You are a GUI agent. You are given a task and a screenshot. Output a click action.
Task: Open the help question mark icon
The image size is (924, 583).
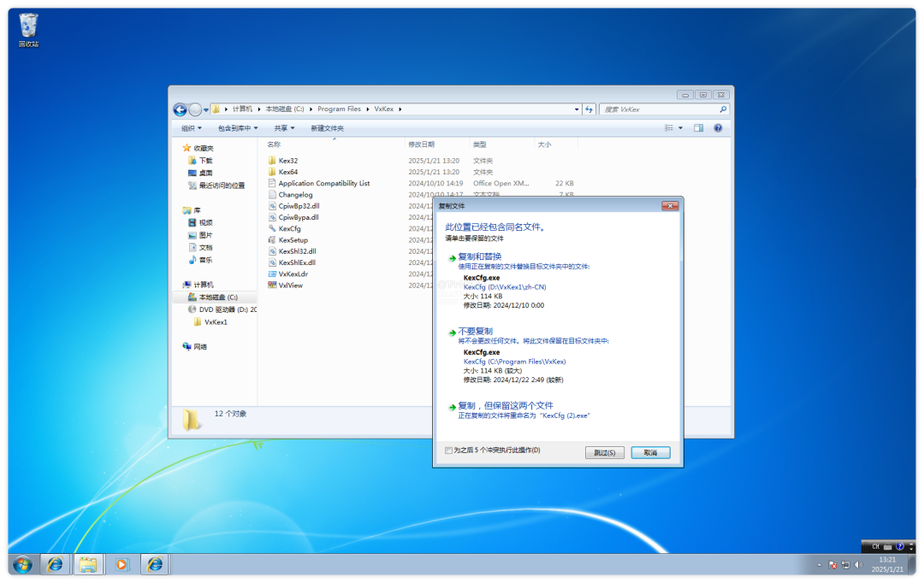[x=718, y=128]
